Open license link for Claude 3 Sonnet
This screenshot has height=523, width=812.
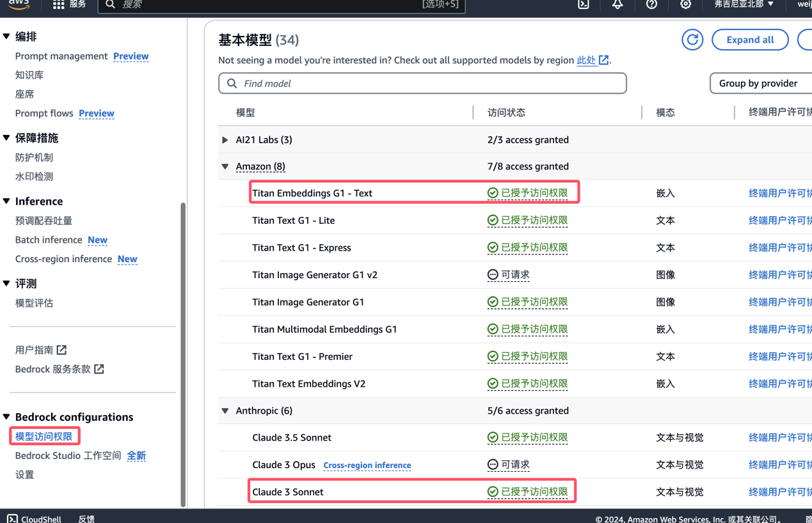[x=780, y=492]
